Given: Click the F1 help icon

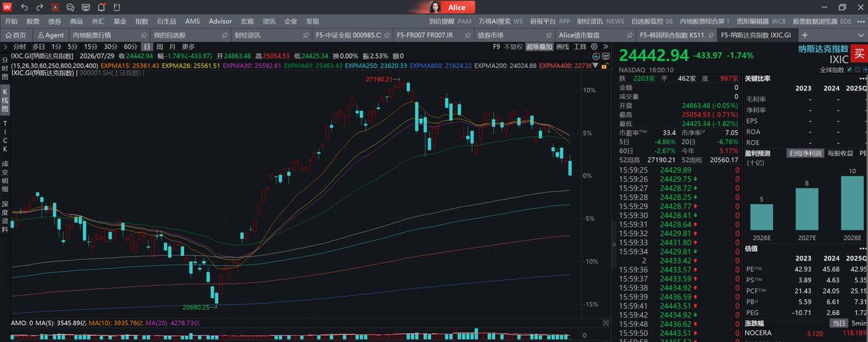Looking at the screenshot, I should coord(117,7).
